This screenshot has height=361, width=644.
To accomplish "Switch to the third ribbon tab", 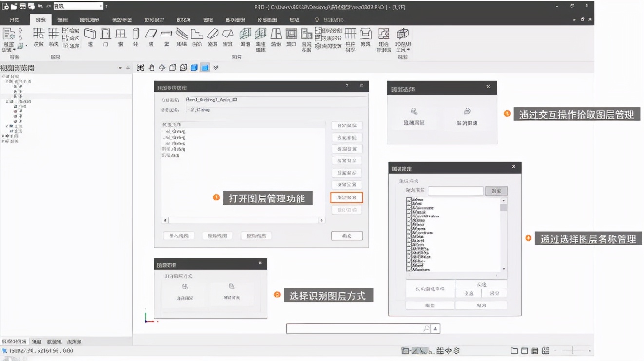I will coord(62,19).
